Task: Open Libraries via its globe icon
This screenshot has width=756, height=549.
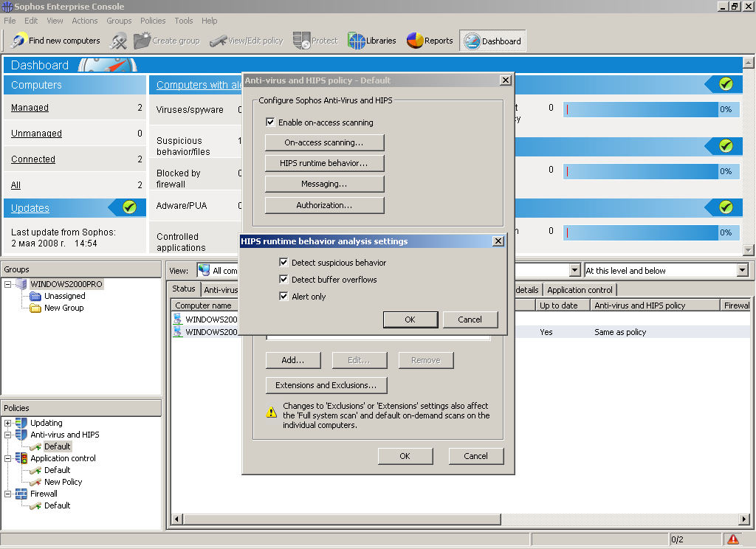Action: coord(357,41)
